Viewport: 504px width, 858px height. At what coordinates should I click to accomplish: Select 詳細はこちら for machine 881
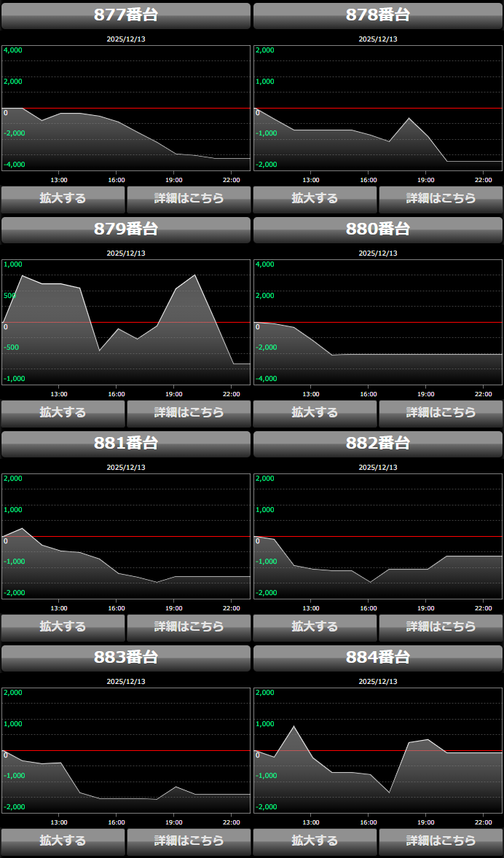pyautogui.click(x=189, y=626)
